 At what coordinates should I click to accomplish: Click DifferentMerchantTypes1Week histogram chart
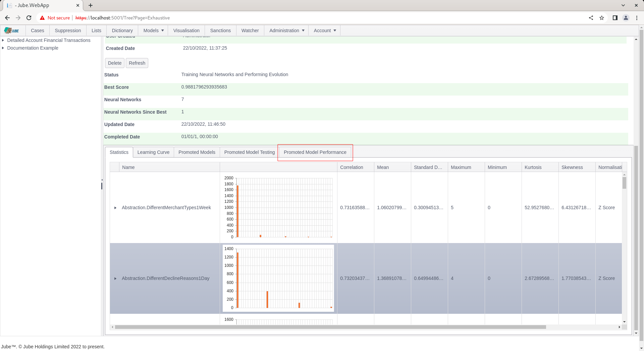click(278, 208)
